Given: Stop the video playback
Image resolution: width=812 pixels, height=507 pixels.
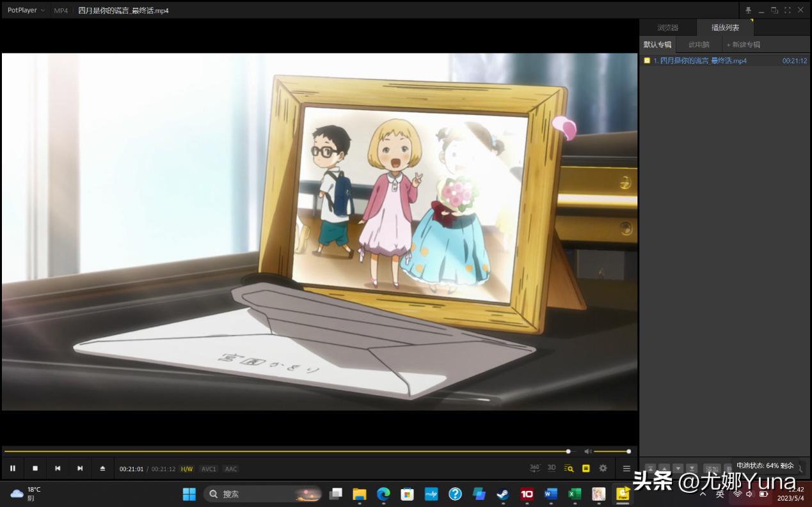Looking at the screenshot, I should click(x=35, y=469).
